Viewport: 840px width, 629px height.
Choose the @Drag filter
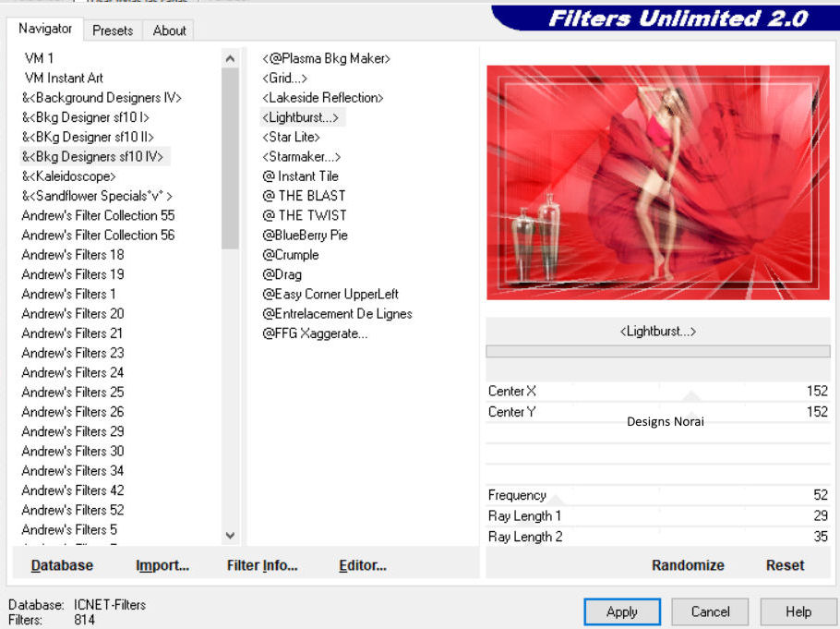pyautogui.click(x=282, y=274)
